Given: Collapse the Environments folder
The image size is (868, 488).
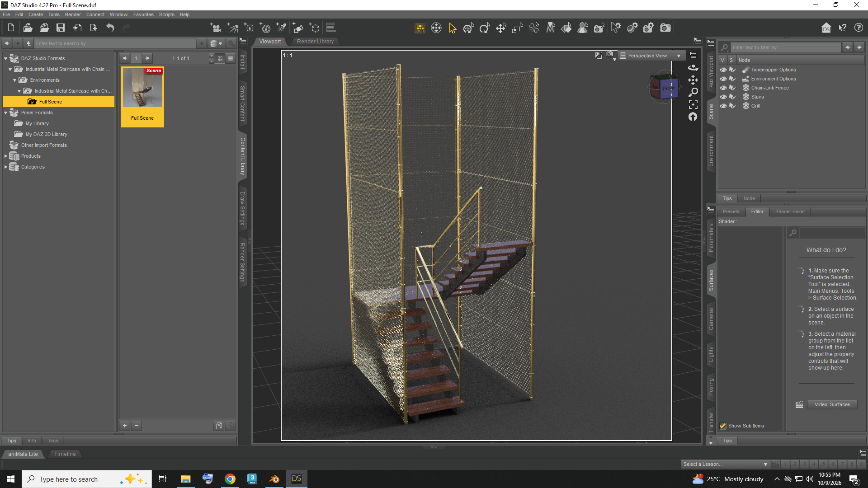Looking at the screenshot, I should pyautogui.click(x=14, y=80).
